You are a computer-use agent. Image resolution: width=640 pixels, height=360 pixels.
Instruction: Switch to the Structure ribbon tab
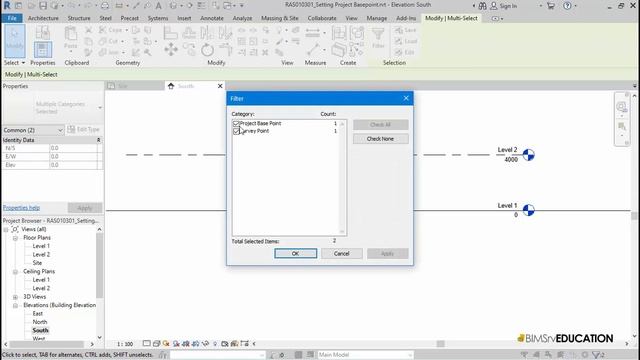79,18
